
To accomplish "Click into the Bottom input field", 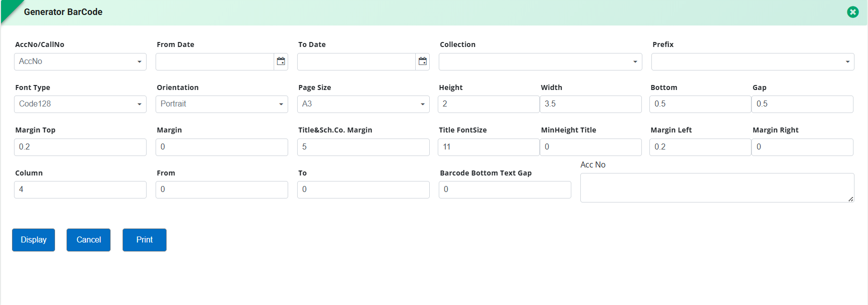I will [x=700, y=104].
